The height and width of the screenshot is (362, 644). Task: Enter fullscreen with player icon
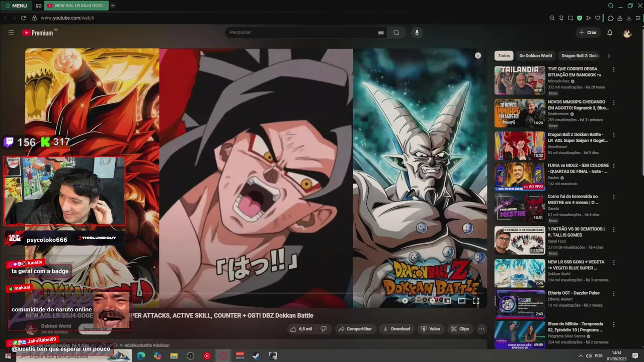tap(476, 301)
